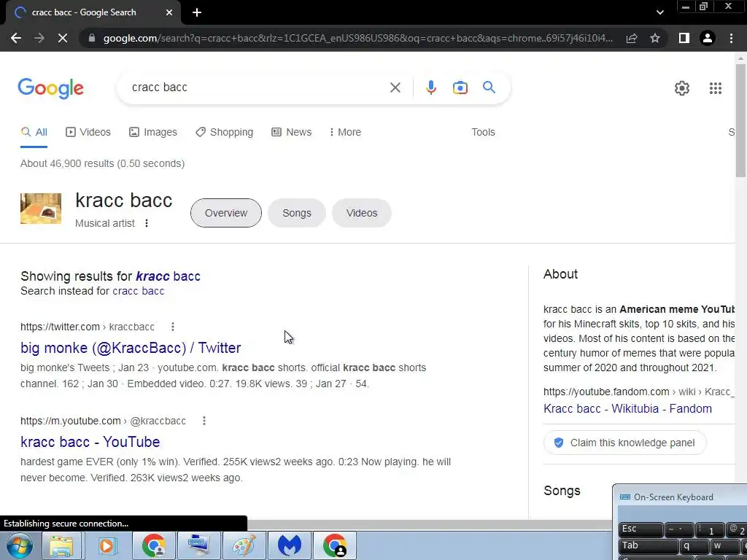This screenshot has width=747, height=560.
Task: Click the About heading in knowledge panel
Action: tap(561, 274)
